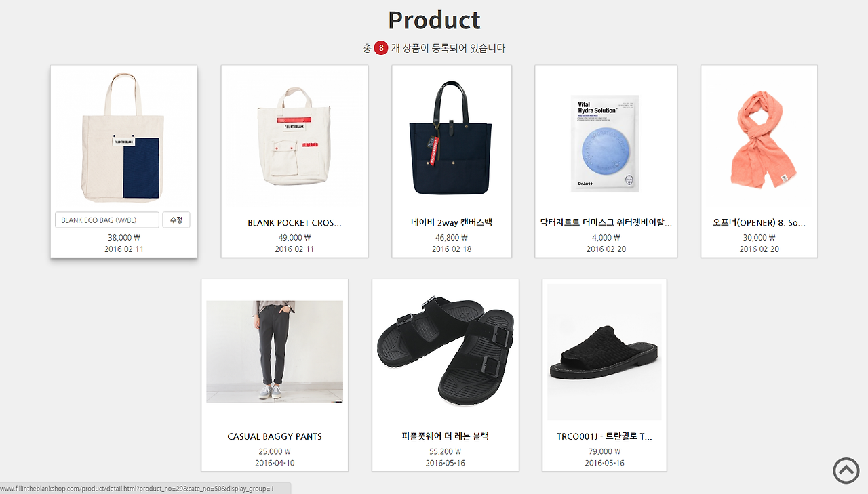Click the CASUAL BAGGY PANTS title link
Viewport: 868px width, 494px height.
(275, 436)
